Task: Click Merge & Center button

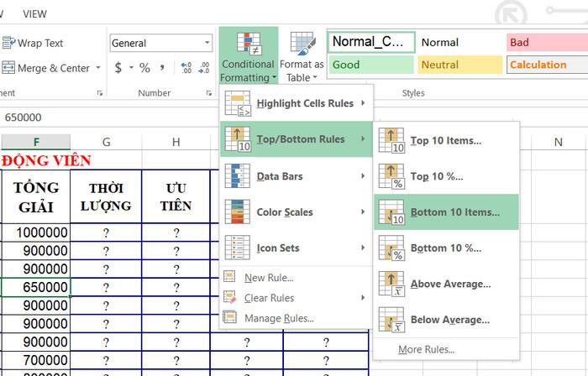Action: tap(45, 68)
